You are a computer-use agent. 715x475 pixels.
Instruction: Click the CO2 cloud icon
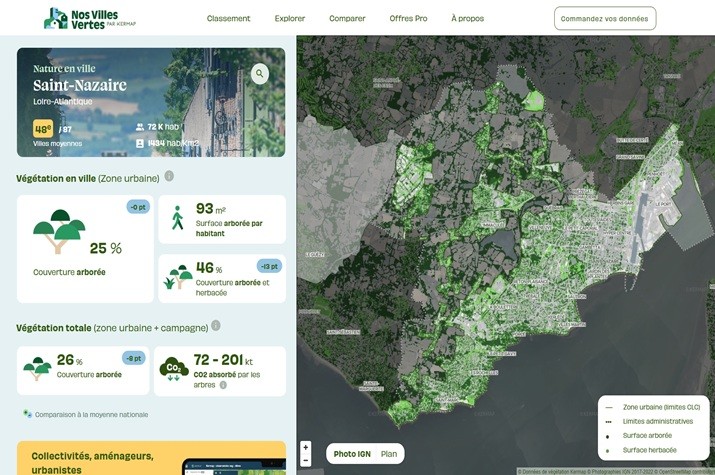tap(174, 369)
